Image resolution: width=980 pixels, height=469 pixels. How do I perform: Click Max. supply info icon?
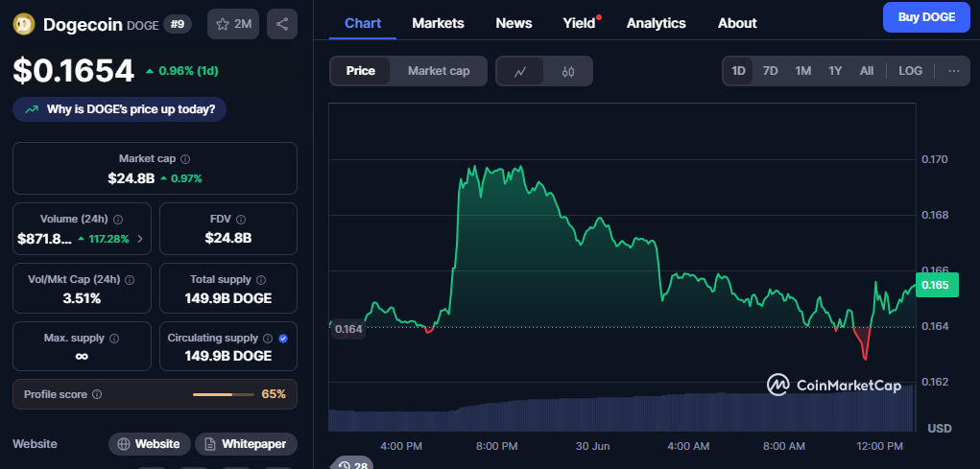(x=114, y=339)
